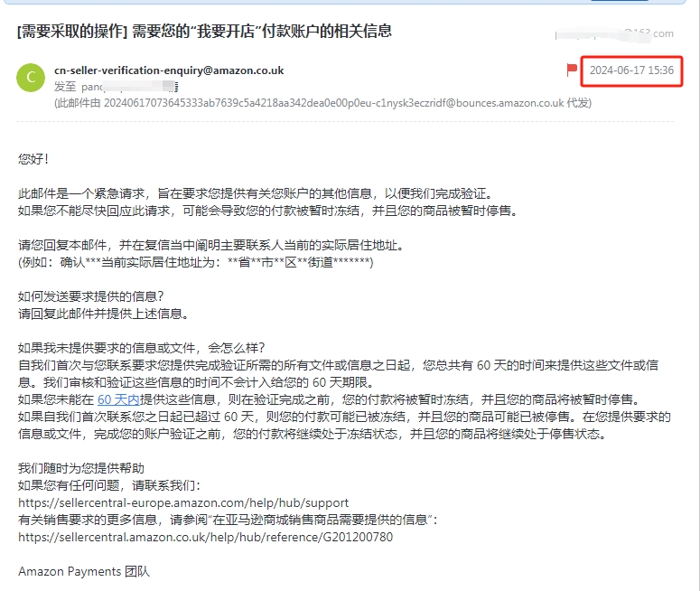Click the line "请回复此邮件并提供上述信息。"
The image size is (700, 591).
coord(104,314)
